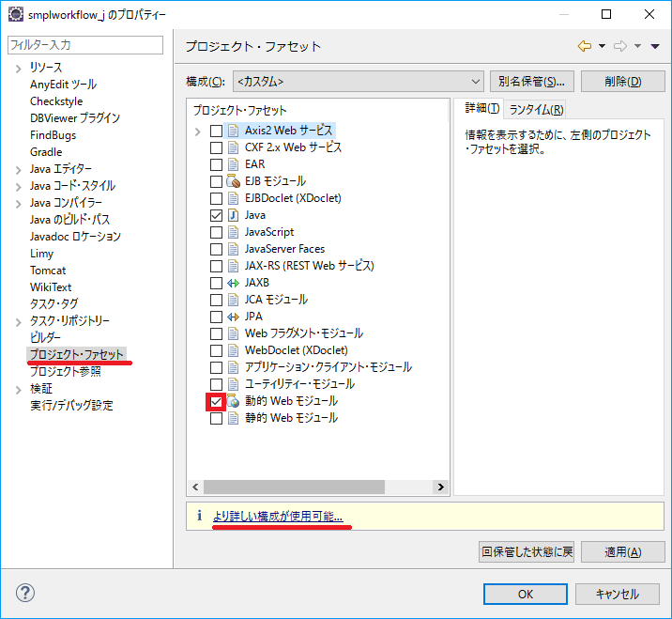This screenshot has height=619, width=672.
Task: Click the 適用(A) button
Action: point(622,551)
